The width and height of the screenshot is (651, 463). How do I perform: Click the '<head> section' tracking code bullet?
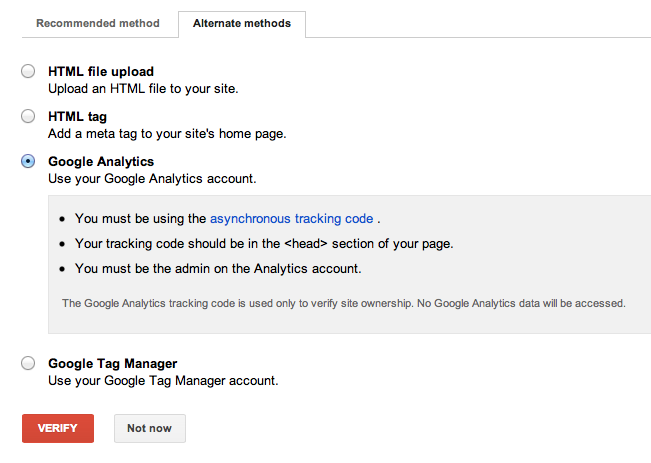[x=264, y=243]
